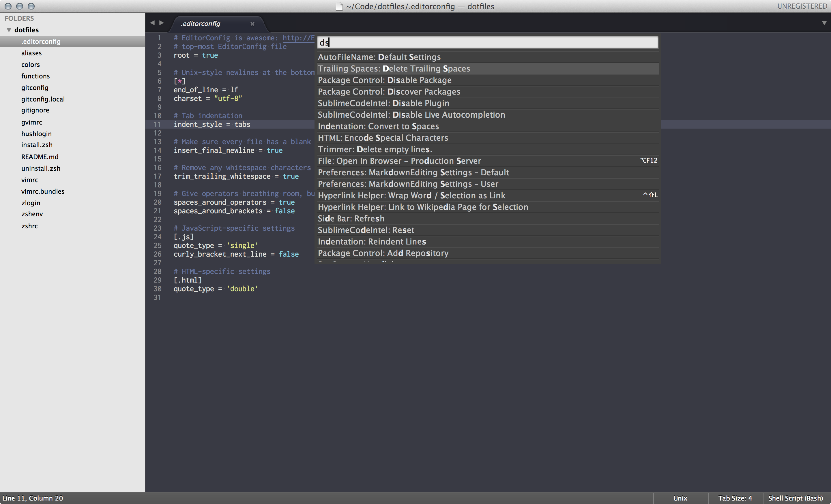The image size is (831, 504).
Task: Place cursor on quote_type = 'double' line
Action: point(216,289)
